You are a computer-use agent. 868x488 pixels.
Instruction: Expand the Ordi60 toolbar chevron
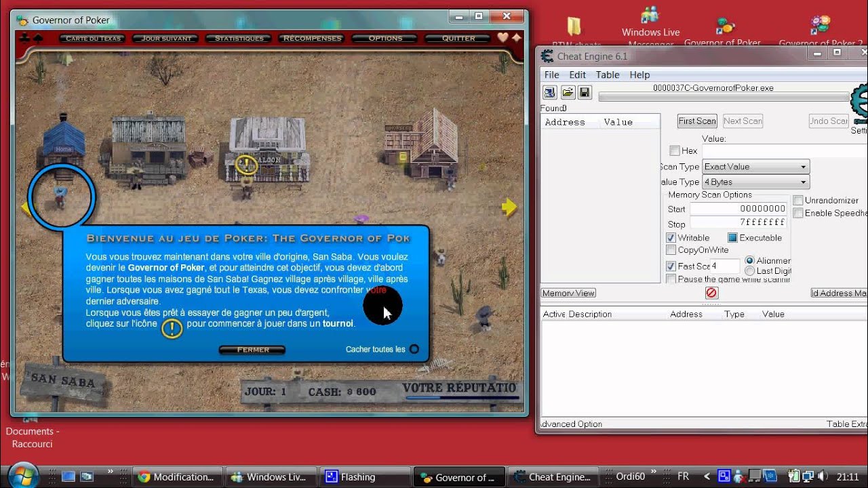click(x=654, y=472)
